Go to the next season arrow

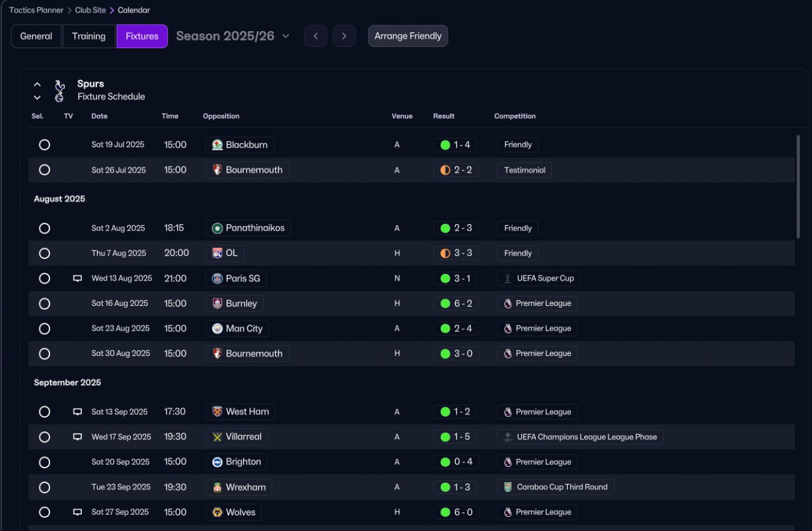(344, 36)
